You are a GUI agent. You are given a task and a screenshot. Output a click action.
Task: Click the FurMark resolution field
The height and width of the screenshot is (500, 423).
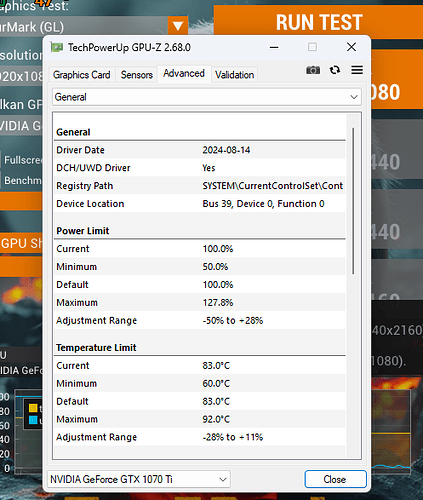(x=21, y=76)
